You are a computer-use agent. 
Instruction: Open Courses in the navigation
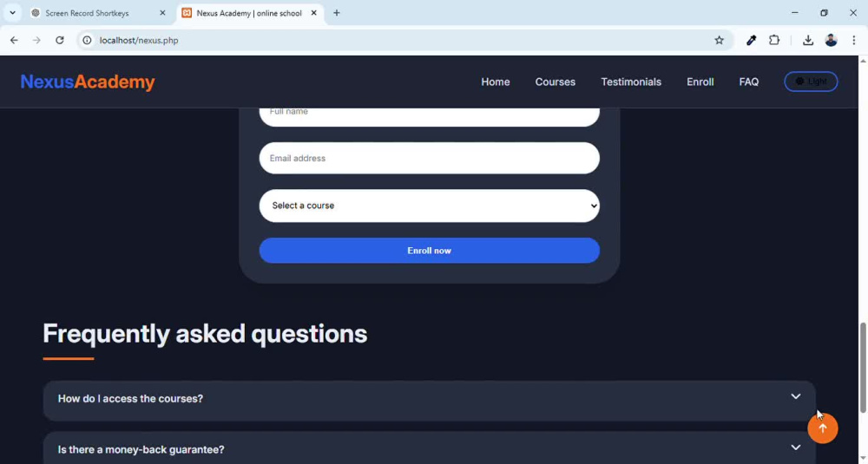click(556, 82)
